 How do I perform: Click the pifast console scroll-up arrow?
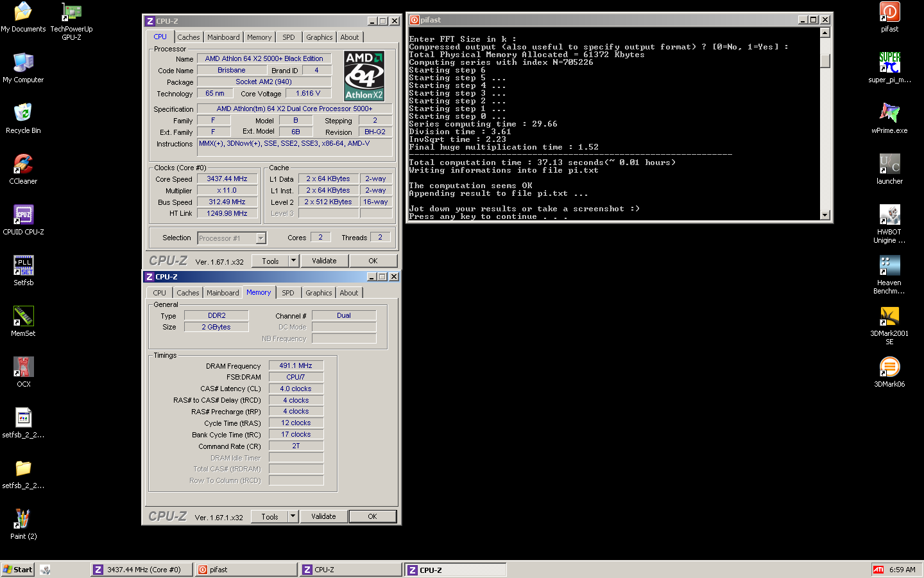pos(825,33)
